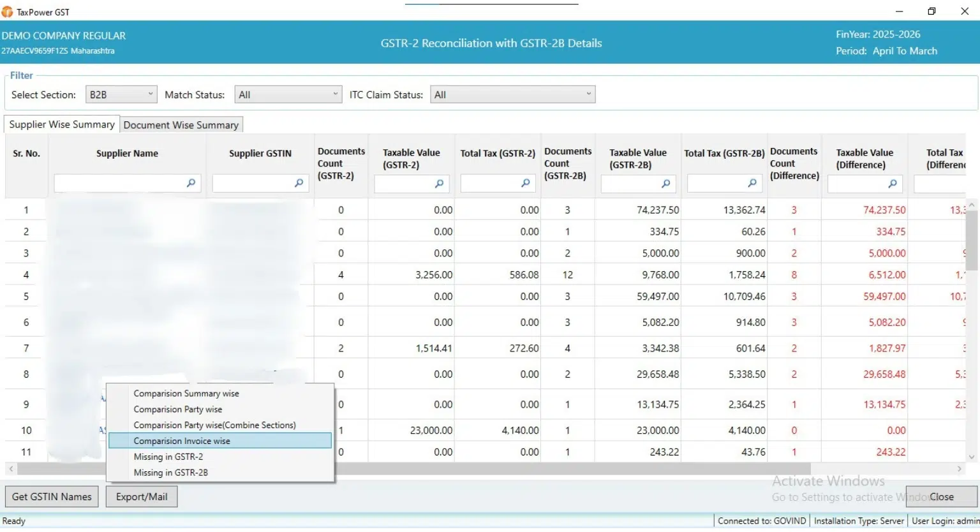Click search icon under Taxable Value (GSTR-2B)
Viewport: 980px width, 532px height.
pyautogui.click(x=665, y=184)
